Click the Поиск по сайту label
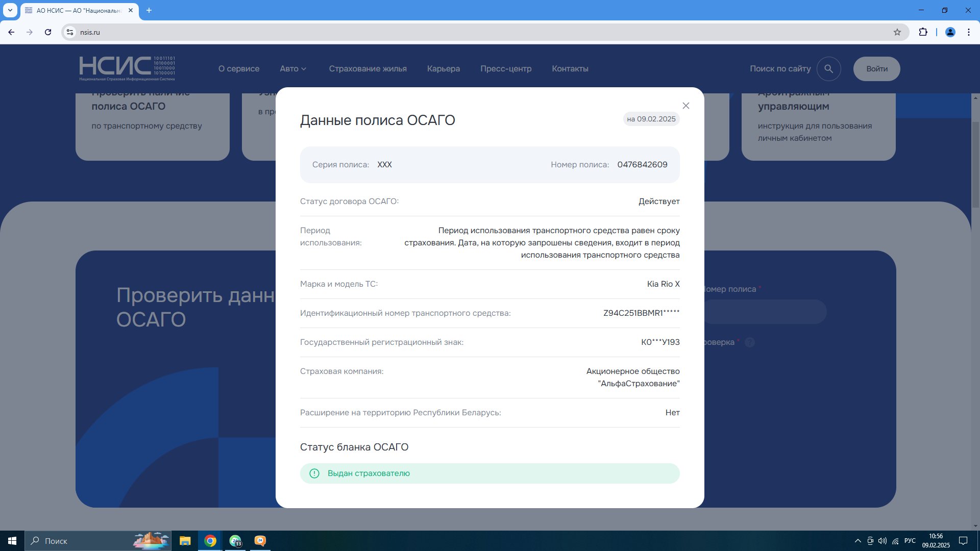 click(x=780, y=68)
